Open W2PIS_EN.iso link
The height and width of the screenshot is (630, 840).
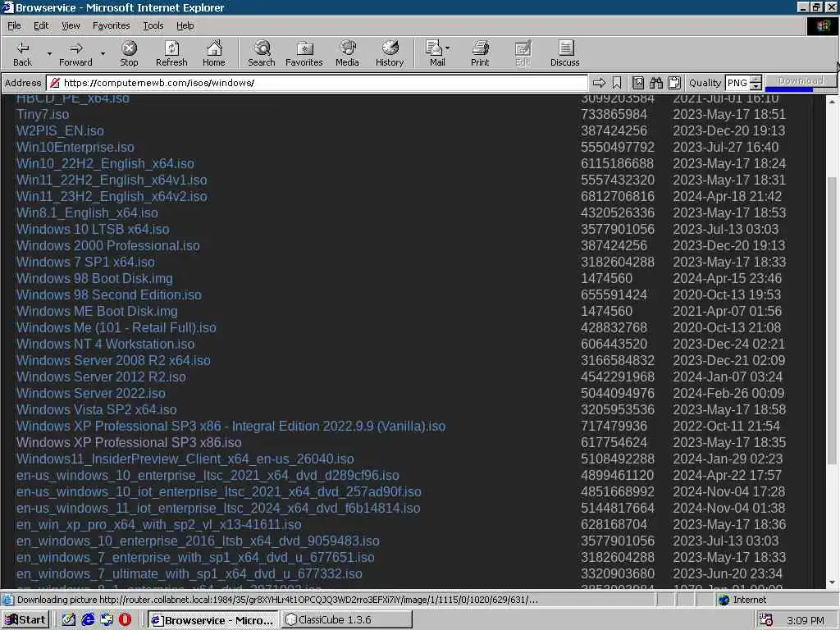[60, 130]
